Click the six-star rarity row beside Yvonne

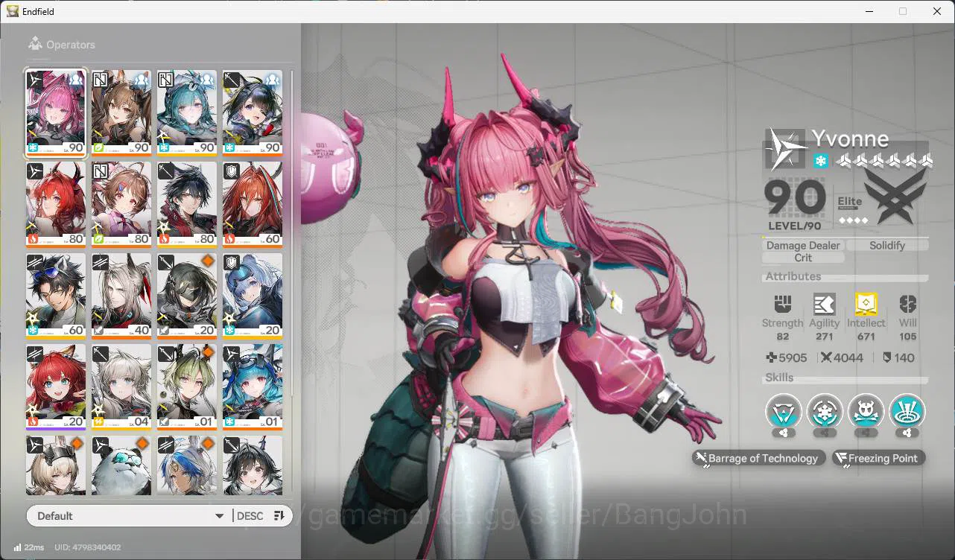pyautogui.click(x=883, y=161)
